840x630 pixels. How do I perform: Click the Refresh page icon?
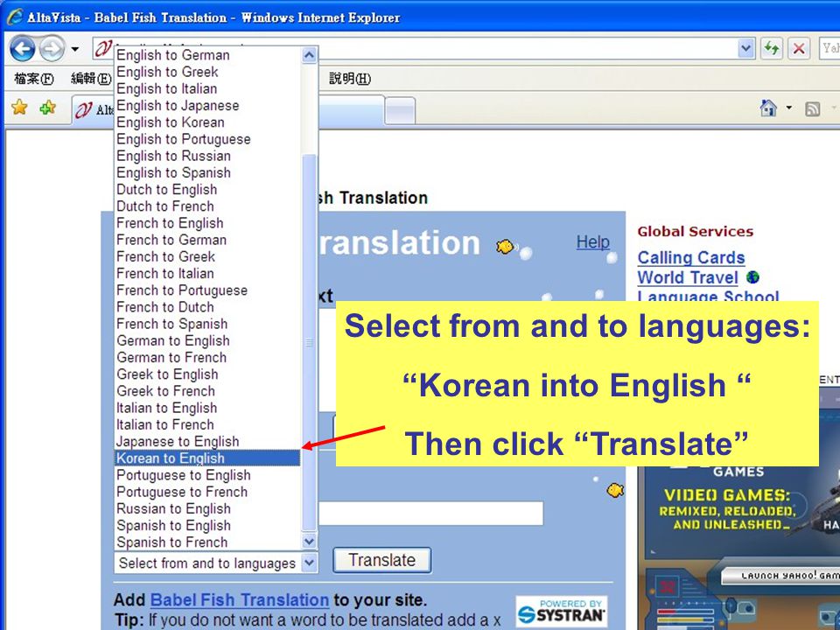[x=772, y=49]
